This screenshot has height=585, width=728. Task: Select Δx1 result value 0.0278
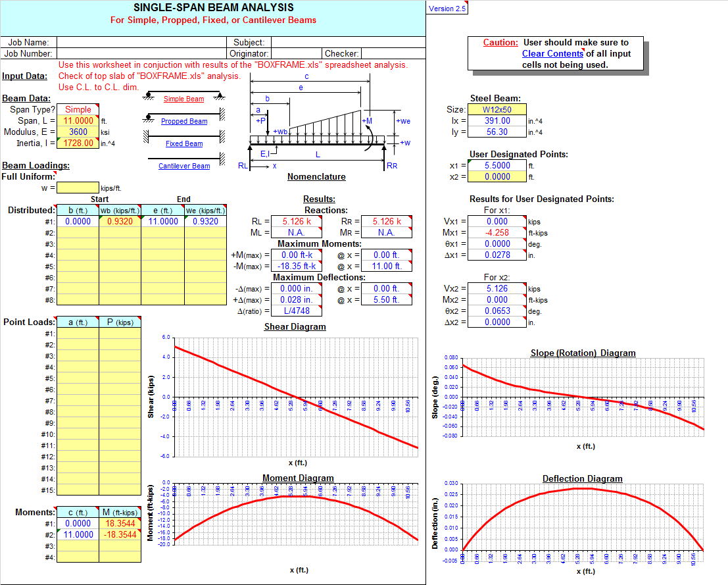(497, 255)
